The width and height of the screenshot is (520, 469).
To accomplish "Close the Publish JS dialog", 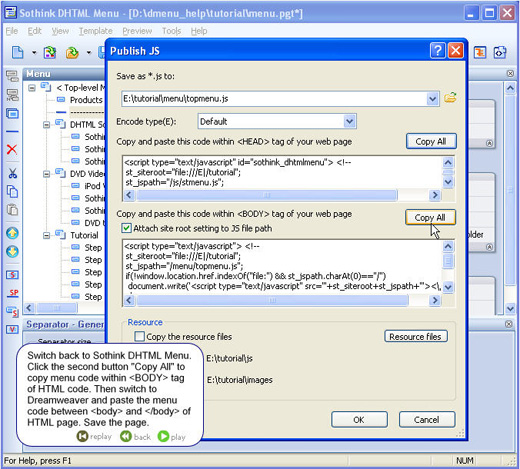I will (x=455, y=51).
